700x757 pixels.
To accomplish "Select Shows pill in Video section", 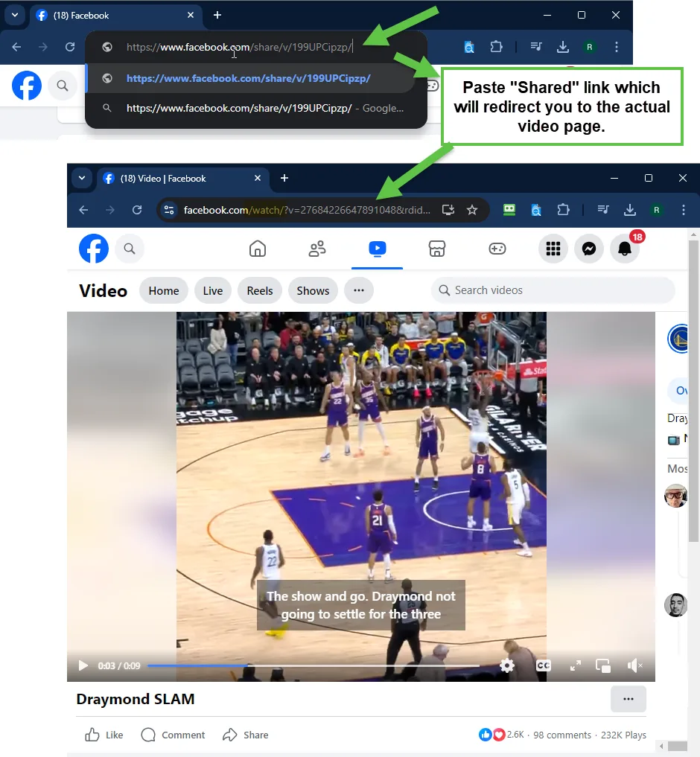I will pos(313,290).
